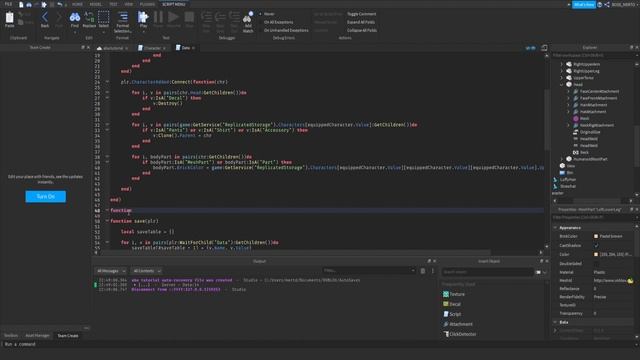Expand the HumanoidRootPart node
Image resolution: width=640 pixels, height=360 pixels.
(x=562, y=159)
